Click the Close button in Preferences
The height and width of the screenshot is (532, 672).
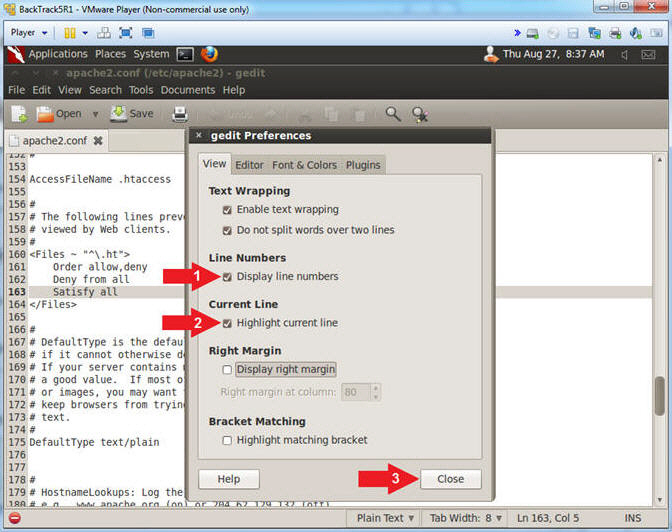(450, 479)
